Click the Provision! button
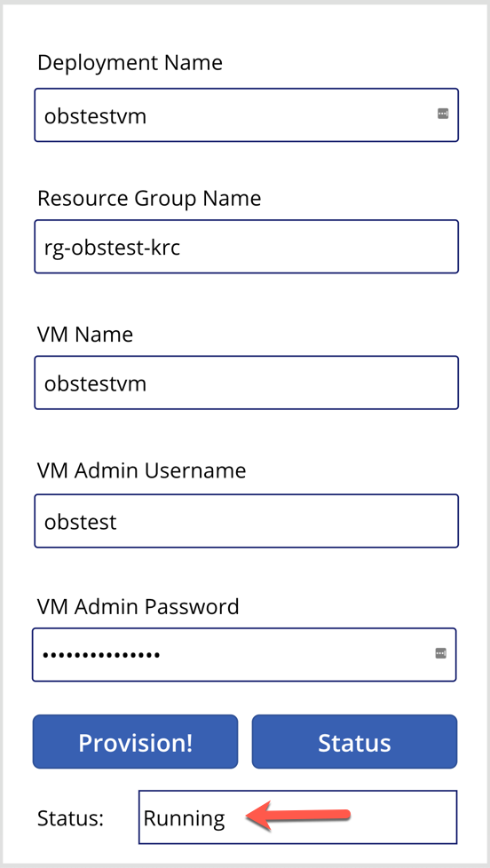The width and height of the screenshot is (490, 868). coord(135,742)
